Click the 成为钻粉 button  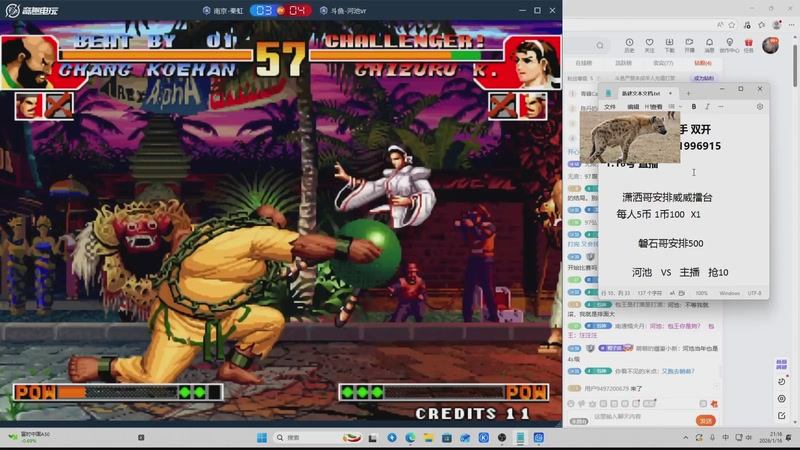pyautogui.click(x=704, y=78)
